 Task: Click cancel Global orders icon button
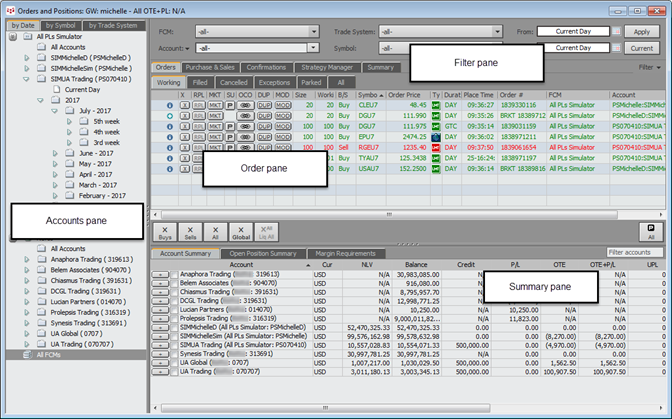pyautogui.click(x=239, y=232)
